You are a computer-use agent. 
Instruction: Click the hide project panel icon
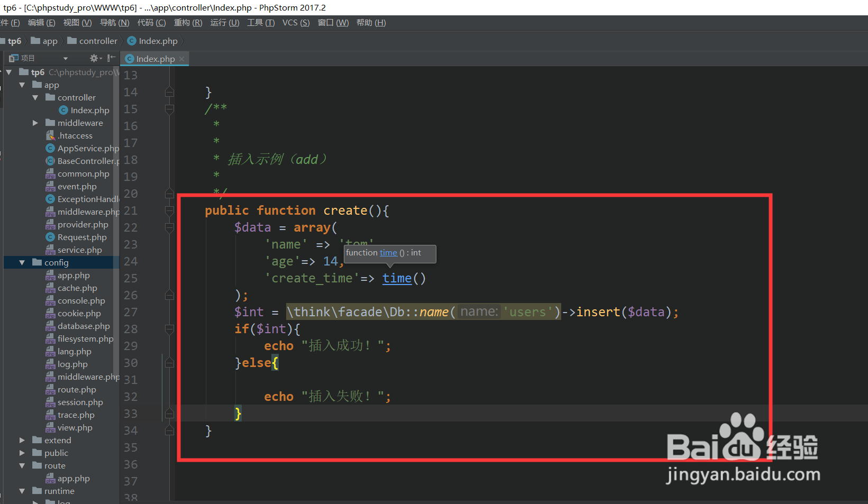[x=111, y=58]
